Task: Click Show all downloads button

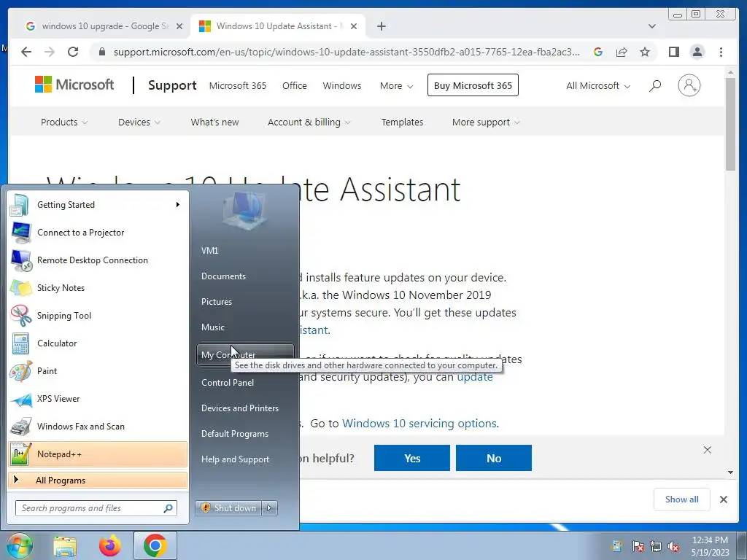Action: (x=682, y=499)
